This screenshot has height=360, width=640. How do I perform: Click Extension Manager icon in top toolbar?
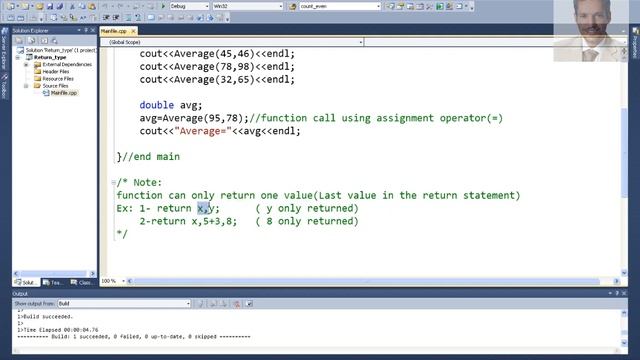449,6
